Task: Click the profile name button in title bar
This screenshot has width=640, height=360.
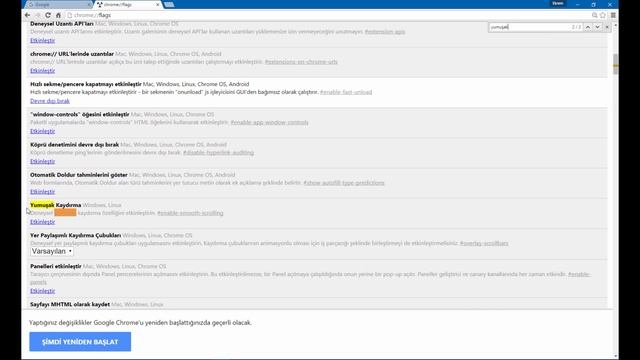Action: tap(558, 3)
